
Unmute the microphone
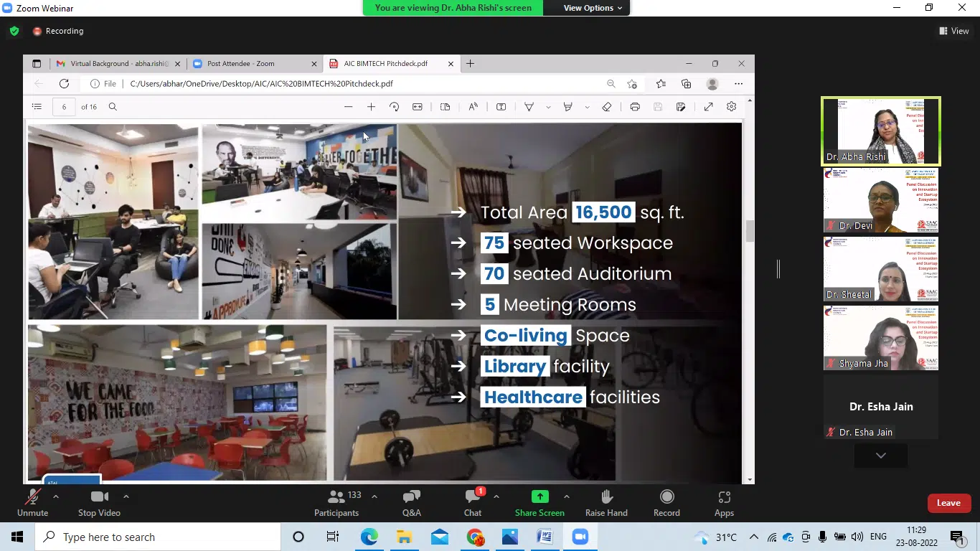32,503
